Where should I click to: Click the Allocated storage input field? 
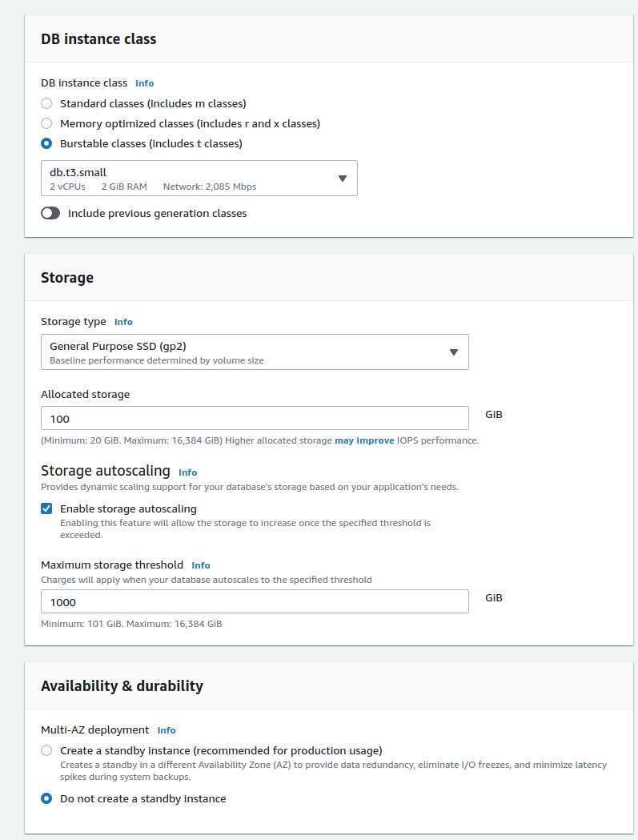pyautogui.click(x=255, y=418)
